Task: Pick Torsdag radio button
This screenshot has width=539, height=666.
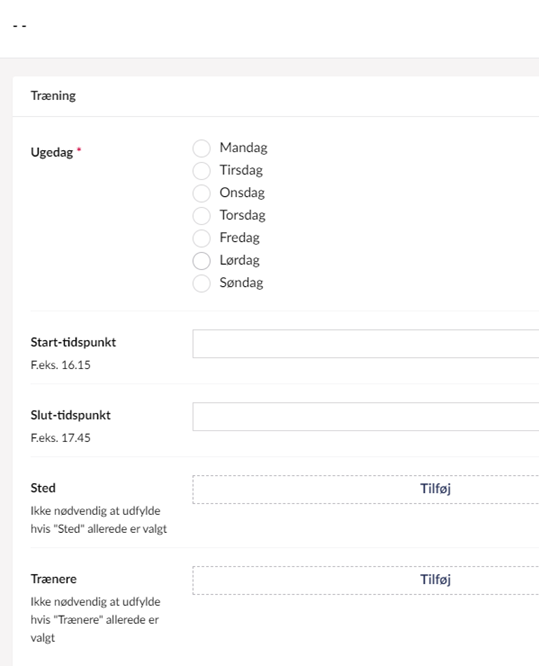Action: click(201, 216)
